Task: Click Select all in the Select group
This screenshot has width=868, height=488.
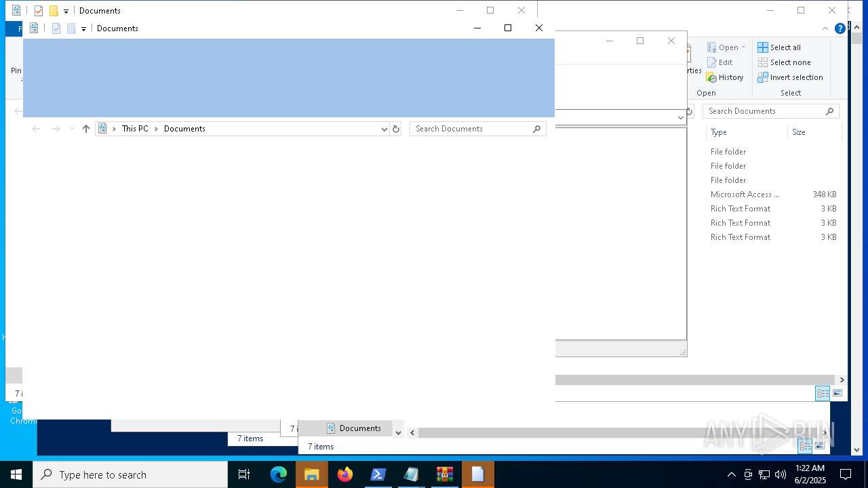Action: (x=785, y=47)
